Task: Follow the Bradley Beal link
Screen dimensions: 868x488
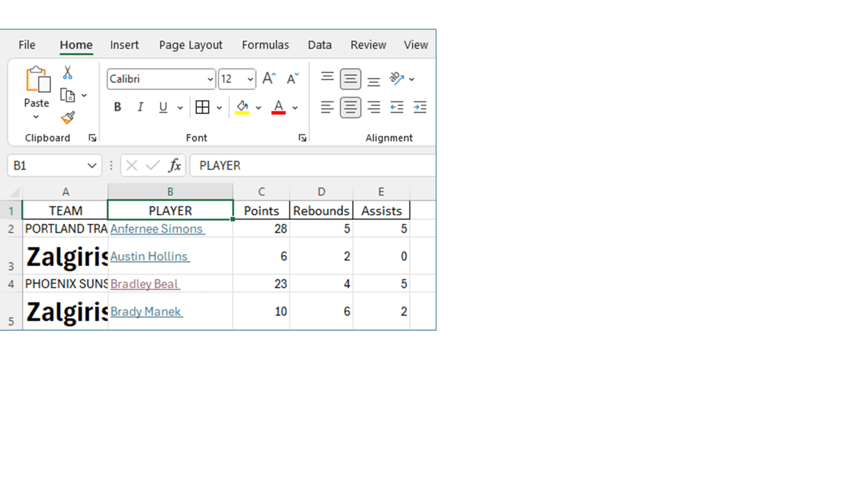Action: [144, 284]
